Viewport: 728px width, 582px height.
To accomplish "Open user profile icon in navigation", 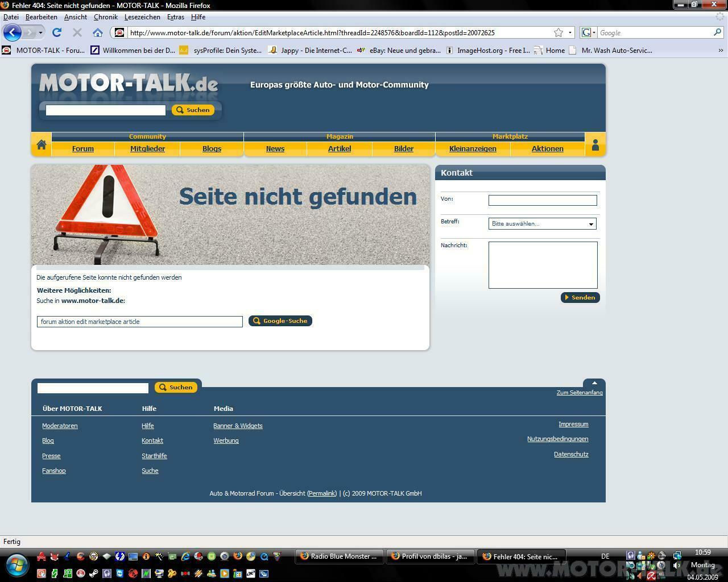I will [x=595, y=145].
